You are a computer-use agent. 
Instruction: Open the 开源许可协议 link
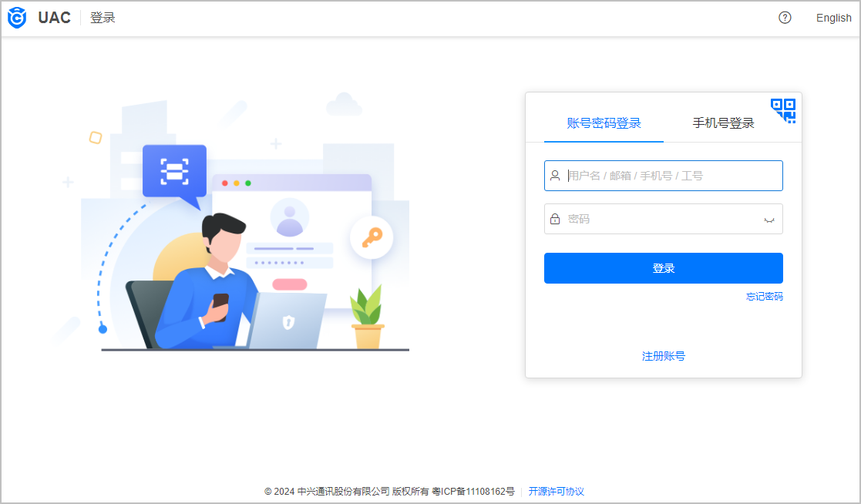(556, 492)
